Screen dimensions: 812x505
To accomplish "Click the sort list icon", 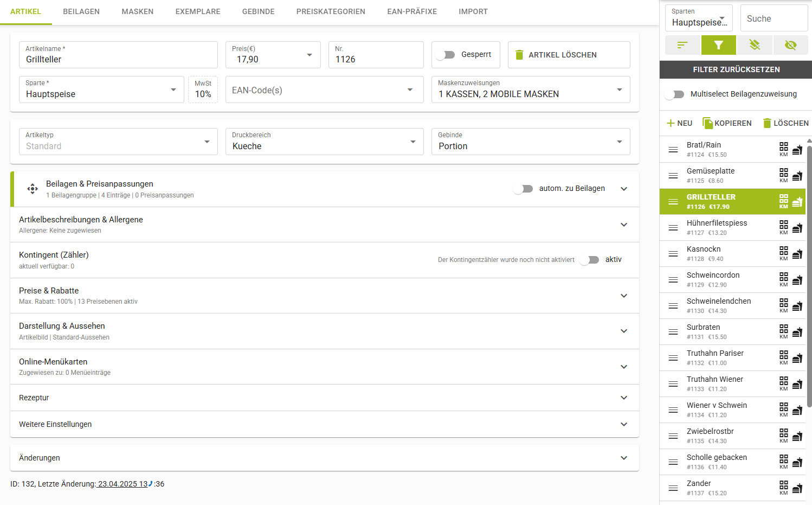I will click(x=682, y=45).
